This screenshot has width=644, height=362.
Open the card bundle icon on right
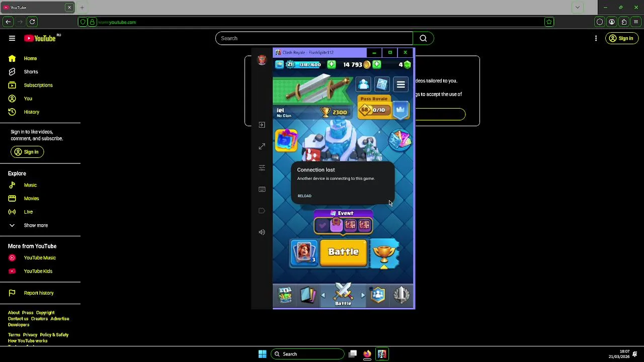click(400, 140)
